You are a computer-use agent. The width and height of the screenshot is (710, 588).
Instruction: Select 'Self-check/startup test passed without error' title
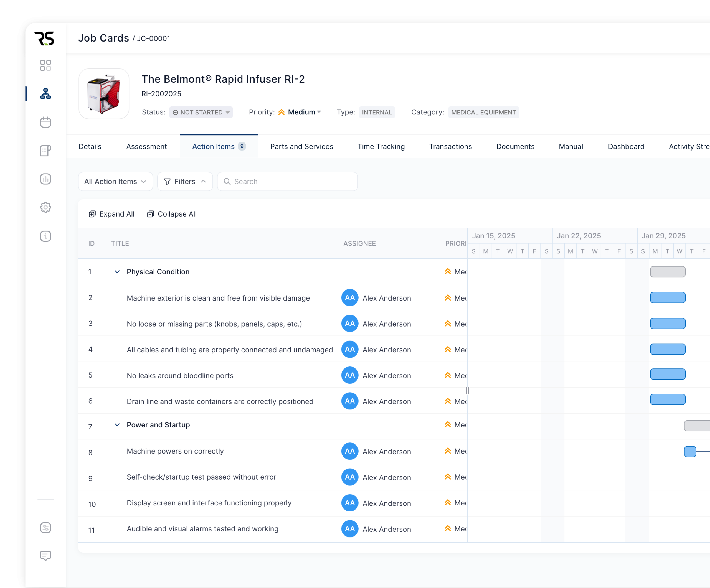tap(202, 477)
